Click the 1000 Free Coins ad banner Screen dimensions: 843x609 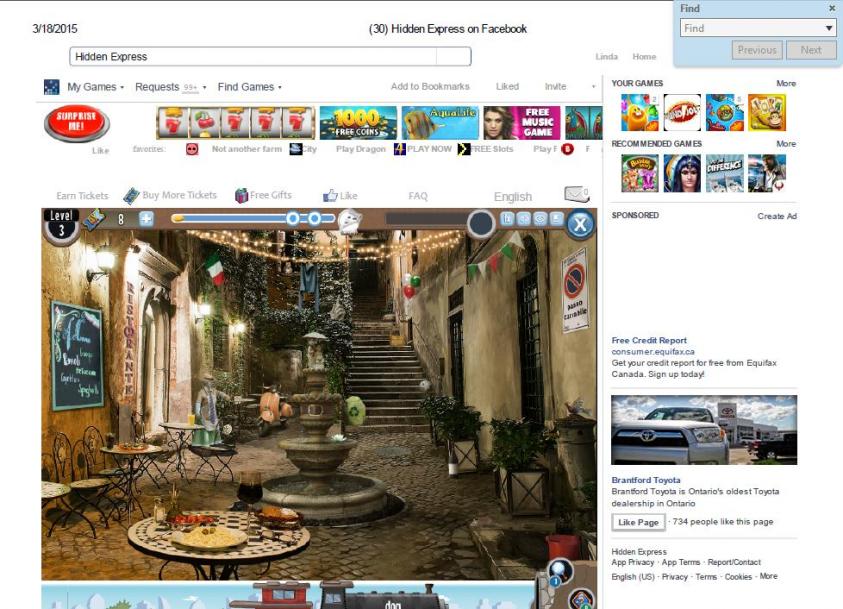pos(358,123)
